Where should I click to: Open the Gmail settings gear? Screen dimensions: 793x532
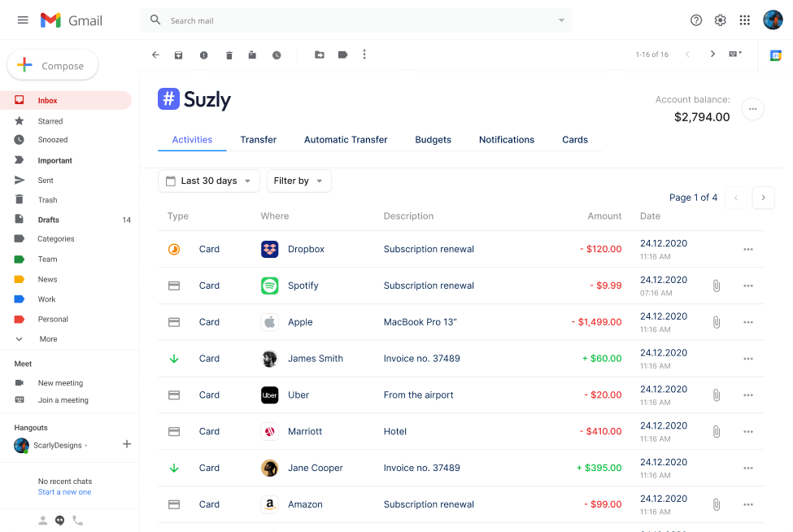pyautogui.click(x=720, y=20)
